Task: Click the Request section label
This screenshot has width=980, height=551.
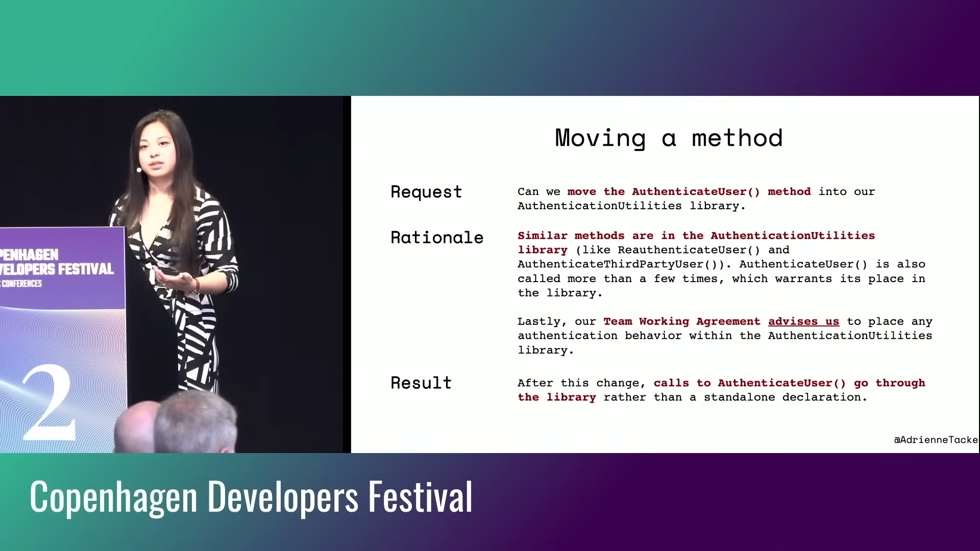Action: [x=426, y=192]
